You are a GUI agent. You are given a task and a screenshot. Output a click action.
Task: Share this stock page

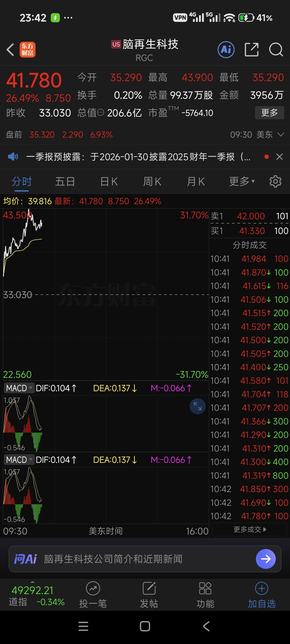[252, 49]
